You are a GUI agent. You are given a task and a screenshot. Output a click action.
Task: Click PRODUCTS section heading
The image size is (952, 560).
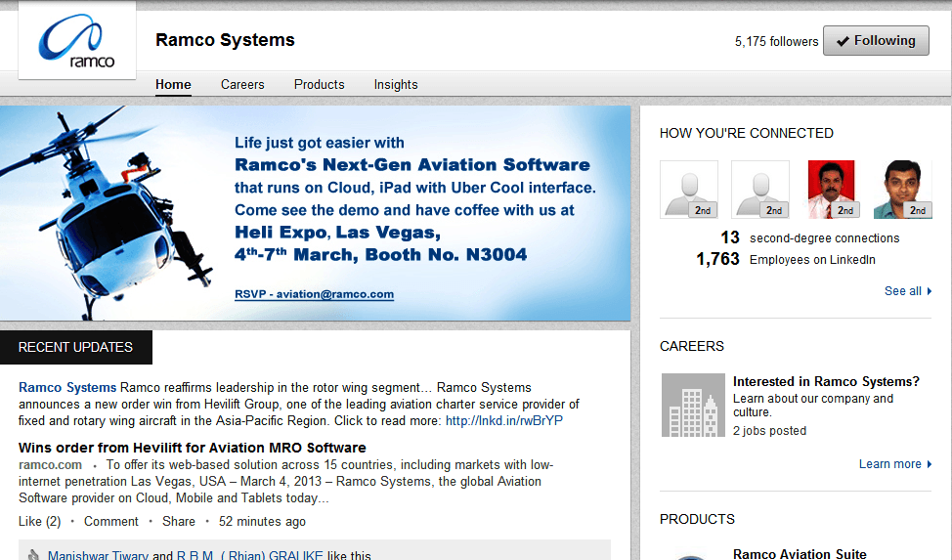[x=697, y=519]
